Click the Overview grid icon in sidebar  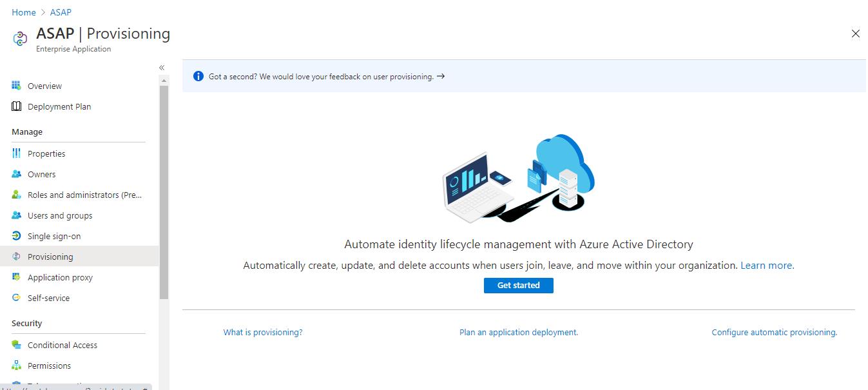coord(17,86)
